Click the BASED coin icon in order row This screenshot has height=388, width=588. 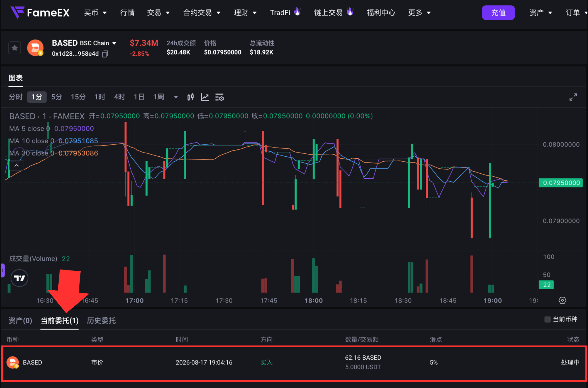click(13, 362)
